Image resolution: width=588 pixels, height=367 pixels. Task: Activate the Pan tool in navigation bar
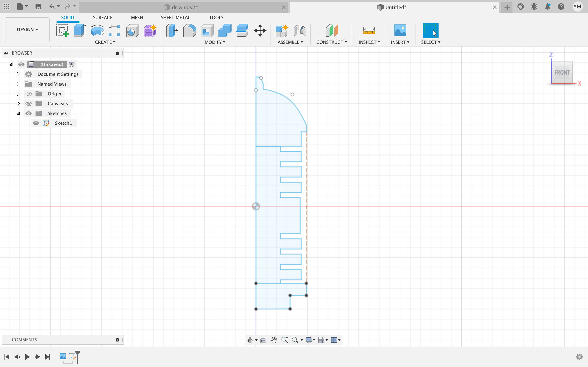[274, 340]
